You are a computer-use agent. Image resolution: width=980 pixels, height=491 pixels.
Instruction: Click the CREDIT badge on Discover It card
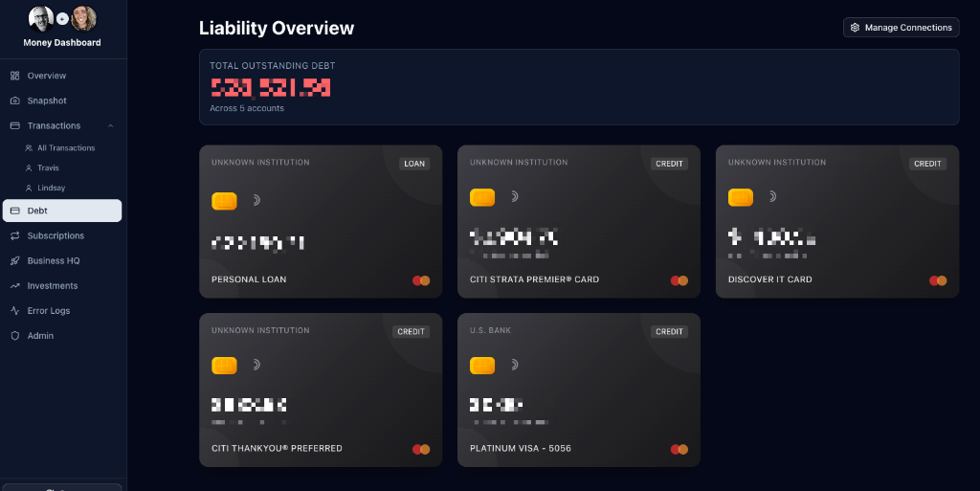click(927, 164)
